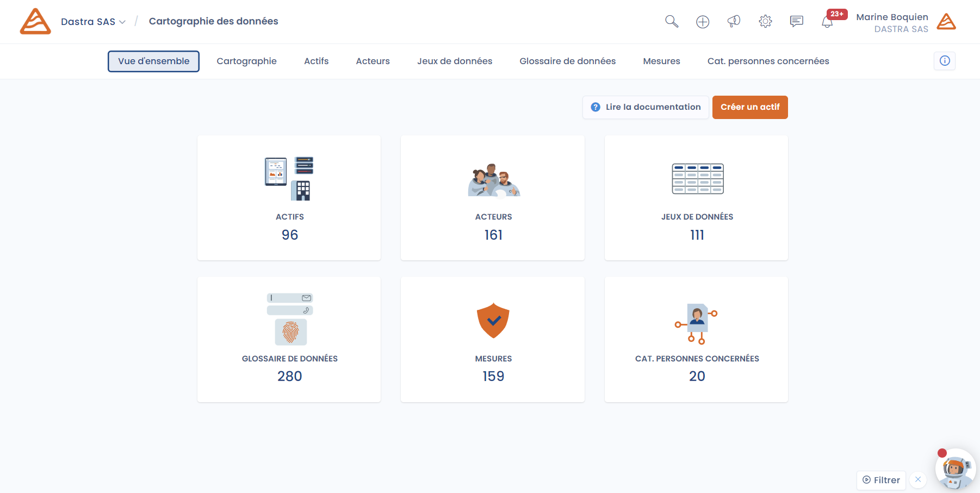Image resolution: width=980 pixels, height=493 pixels.
Task: Click the Cat. personnes concernées person icon
Action: pyautogui.click(x=697, y=324)
